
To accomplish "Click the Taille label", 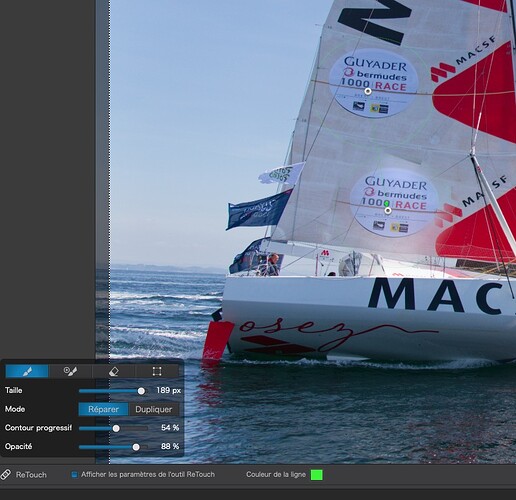I will 14,390.
